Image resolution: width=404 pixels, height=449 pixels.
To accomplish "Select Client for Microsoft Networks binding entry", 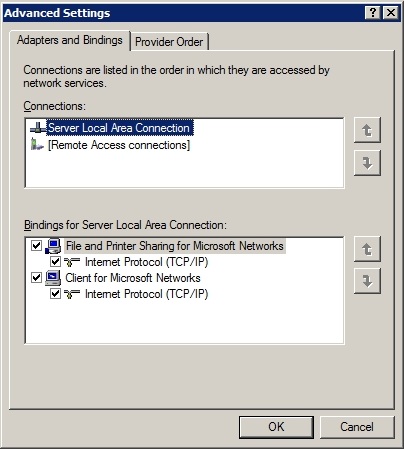I will 133,278.
